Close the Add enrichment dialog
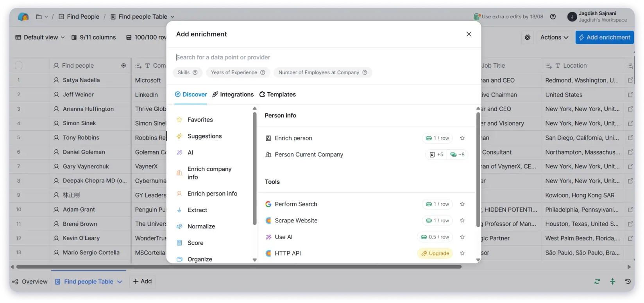The width and height of the screenshot is (644, 303). point(469,34)
